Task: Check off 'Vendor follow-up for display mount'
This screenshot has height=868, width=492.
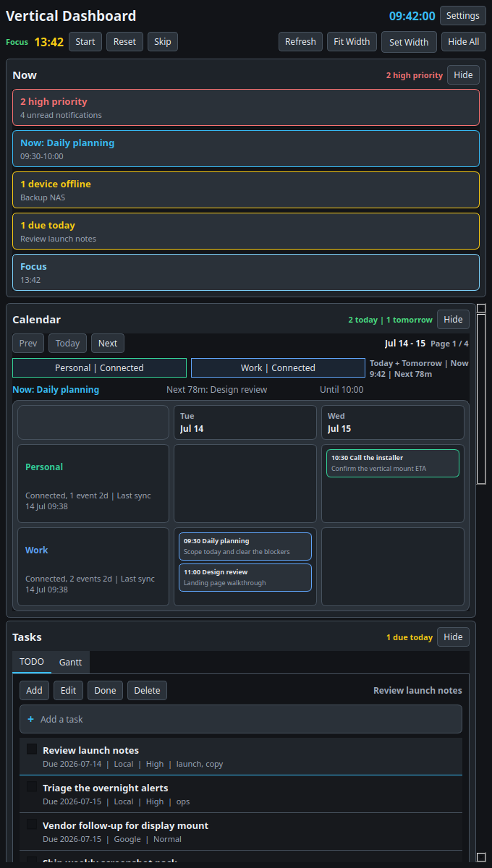Action: tap(32, 825)
